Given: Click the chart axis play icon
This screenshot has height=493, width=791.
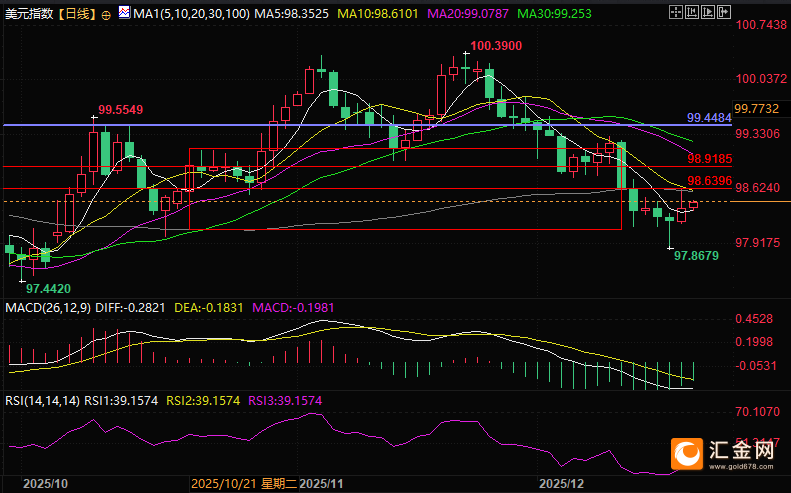Looking at the screenshot, I should point(708,12).
